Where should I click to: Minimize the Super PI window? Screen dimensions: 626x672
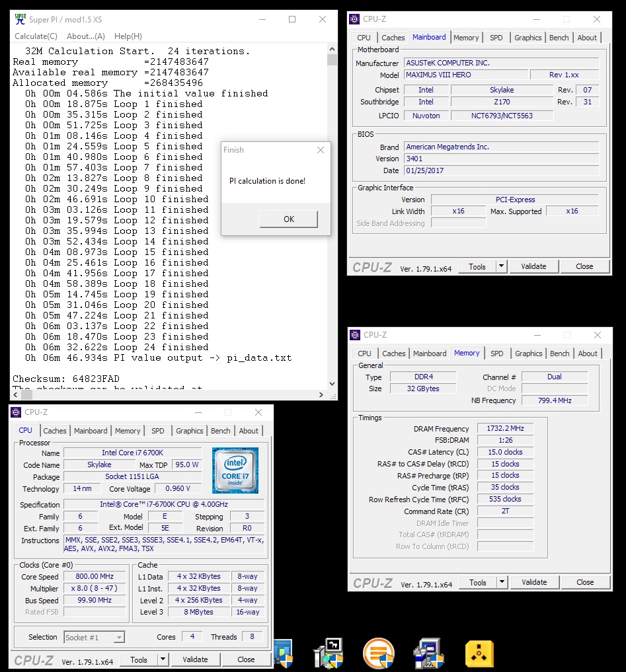click(x=262, y=19)
